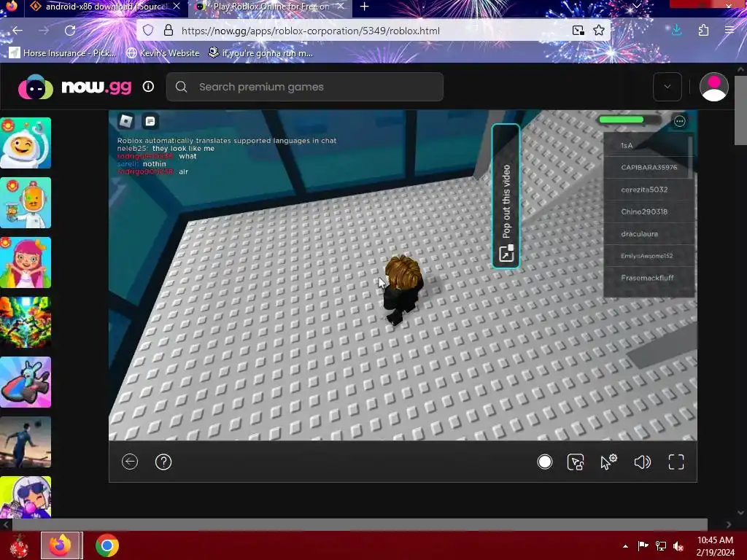Viewport: 747px width, 560px height.
Task: Open the user profile avatar
Action: (713, 87)
